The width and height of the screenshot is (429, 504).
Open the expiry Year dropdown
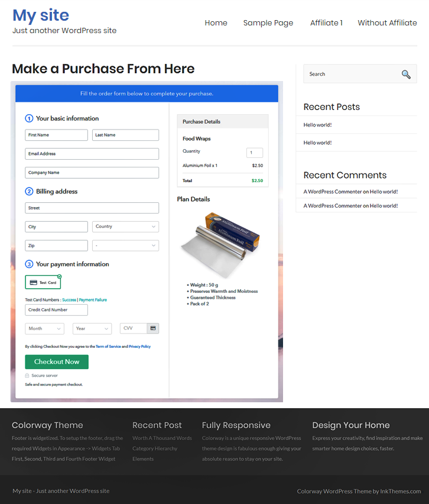point(92,328)
